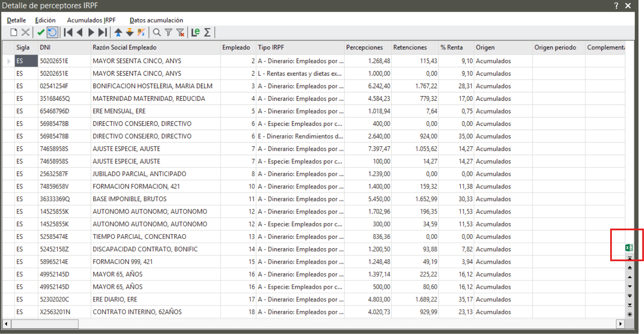Delete the record using the X toolbar icon
The image size is (644, 334).
click(x=25, y=32)
